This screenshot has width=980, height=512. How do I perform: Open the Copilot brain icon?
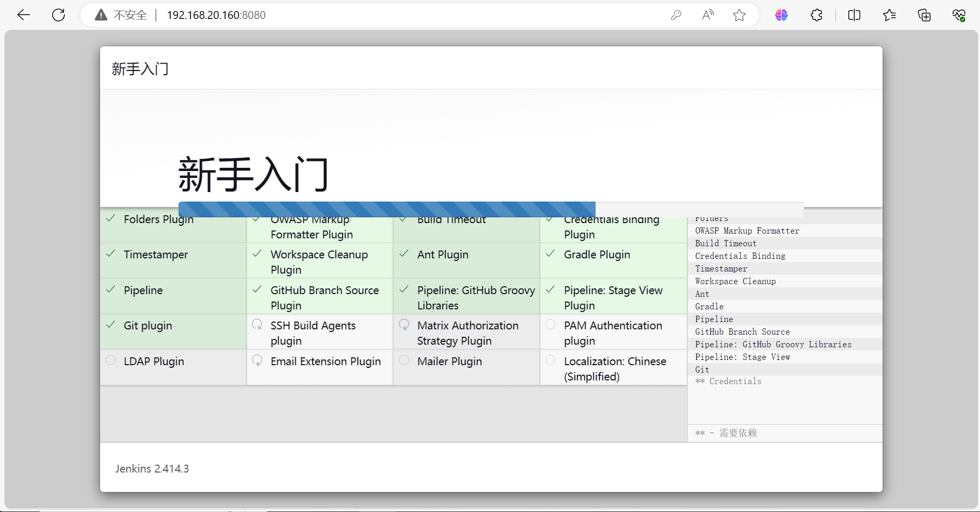click(x=781, y=15)
